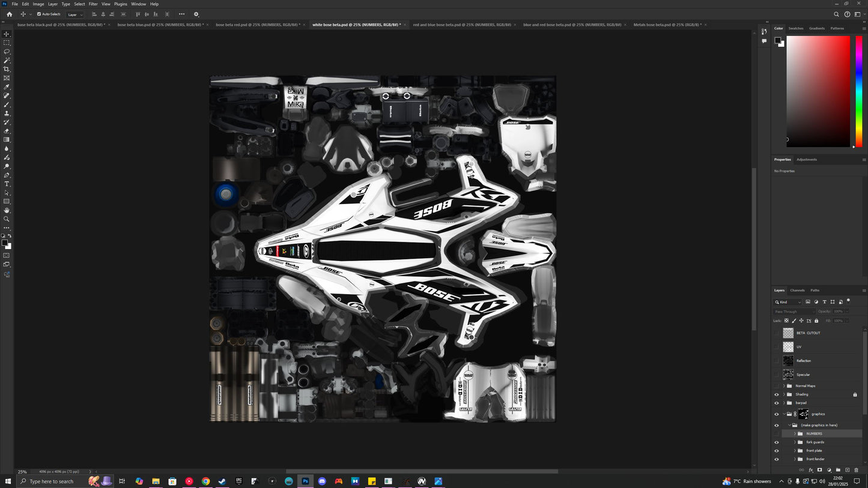
Task: Switch to the Swatches tab
Action: (796, 28)
